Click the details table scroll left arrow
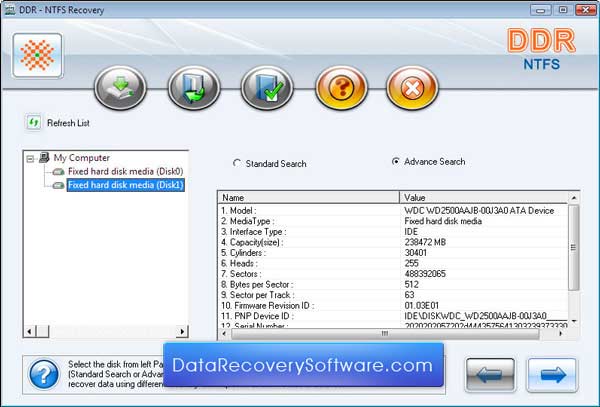The width and height of the screenshot is (600, 407). (x=224, y=334)
